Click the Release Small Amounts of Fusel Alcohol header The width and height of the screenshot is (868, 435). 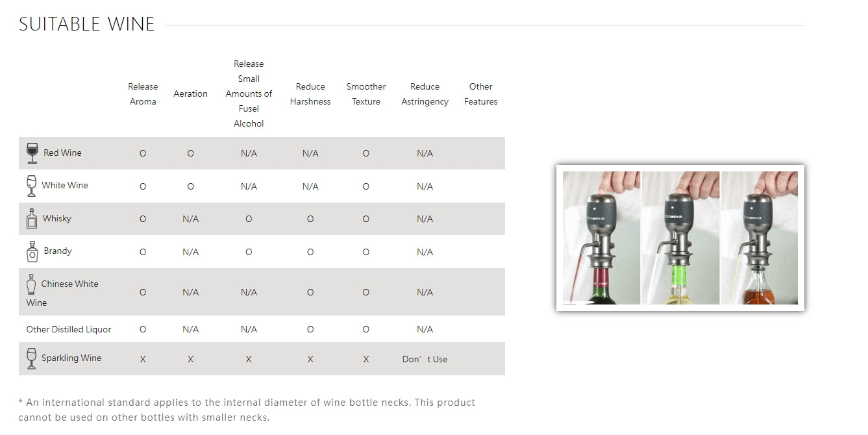249,93
